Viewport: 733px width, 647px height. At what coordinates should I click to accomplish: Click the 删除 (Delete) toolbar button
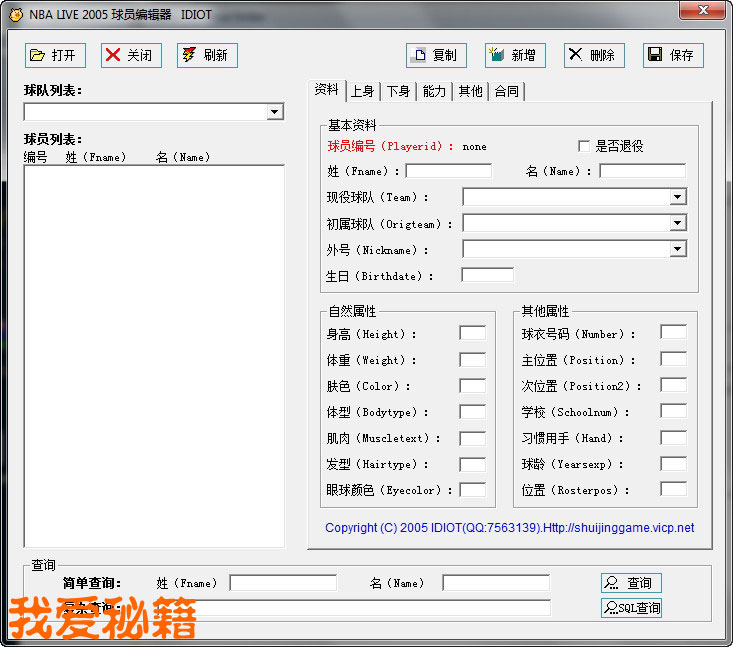(x=594, y=55)
